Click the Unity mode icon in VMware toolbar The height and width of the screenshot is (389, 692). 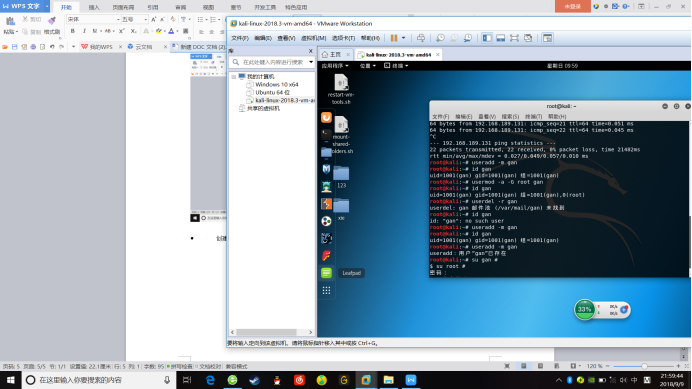click(528, 38)
